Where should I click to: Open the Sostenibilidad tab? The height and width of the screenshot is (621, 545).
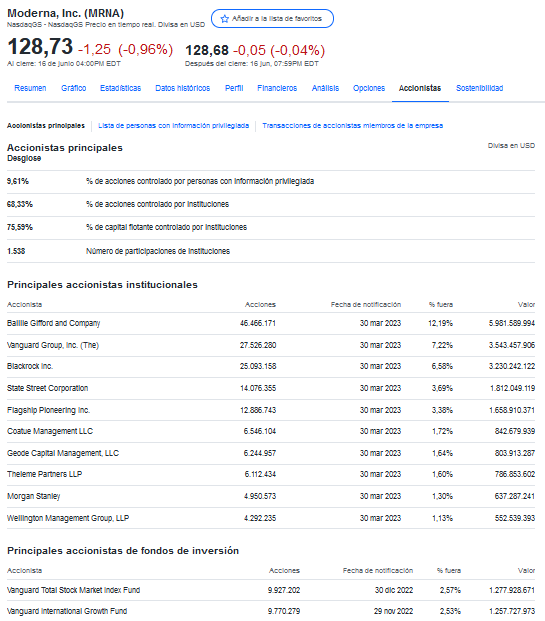coord(479,88)
